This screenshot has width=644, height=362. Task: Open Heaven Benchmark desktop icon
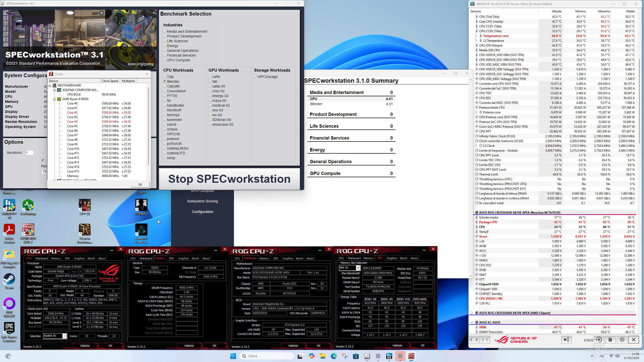coord(85,234)
